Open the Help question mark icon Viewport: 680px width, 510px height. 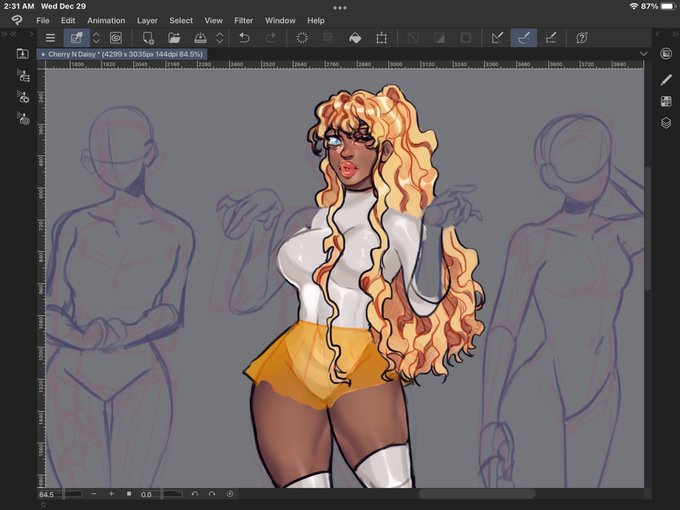582,38
